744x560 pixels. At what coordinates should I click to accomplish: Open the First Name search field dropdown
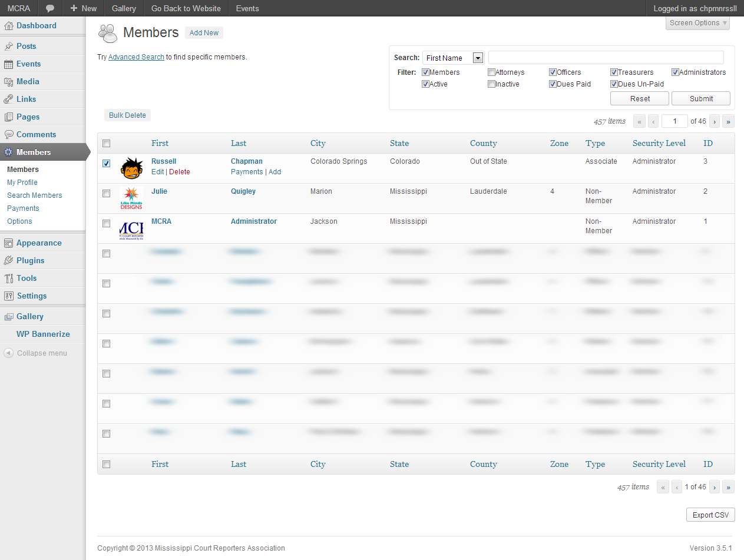click(x=478, y=58)
